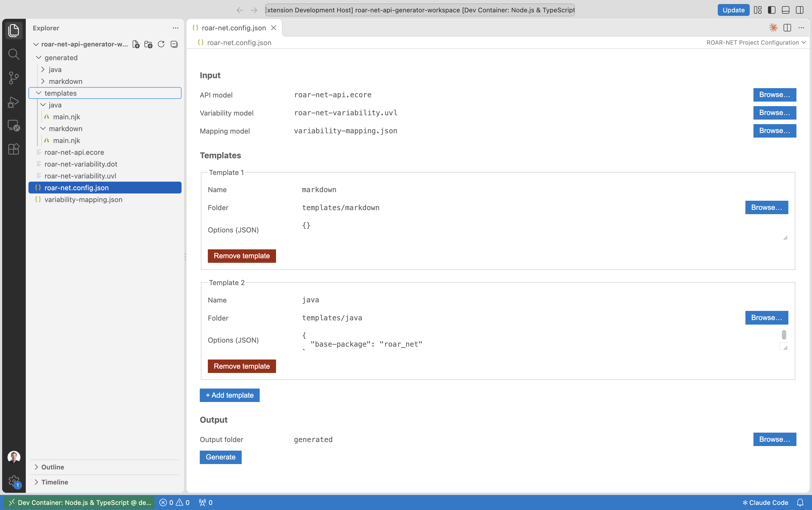
Task: Click the New Folder icon in Explorer
Action: point(148,44)
